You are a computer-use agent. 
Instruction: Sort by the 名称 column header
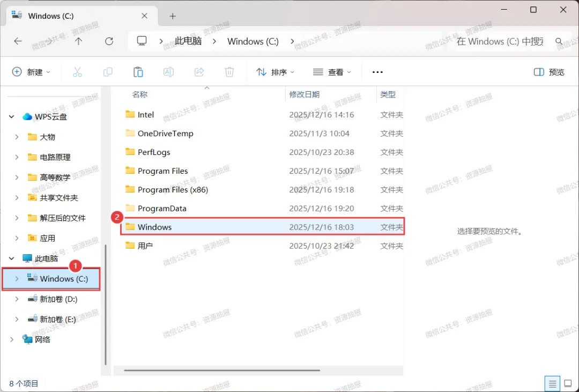point(139,94)
